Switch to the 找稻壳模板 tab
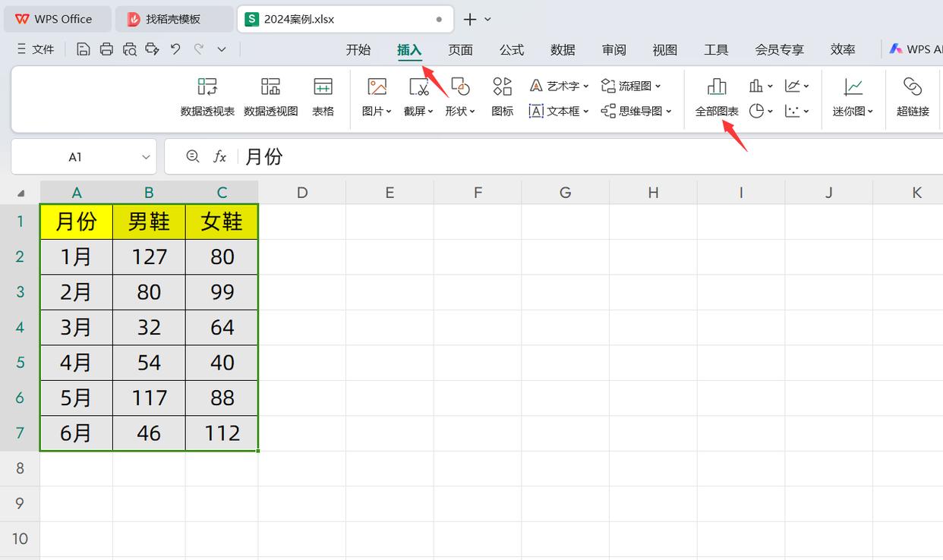 point(174,19)
